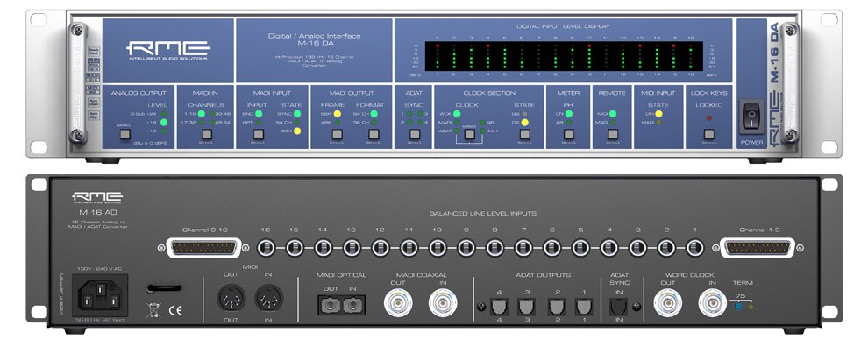Click the MADI Output Format select button
Image resolution: width=868 pixels, height=347 pixels.
tap(374, 133)
